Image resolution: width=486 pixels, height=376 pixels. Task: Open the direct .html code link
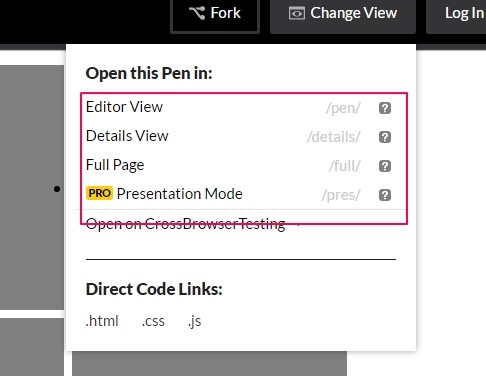(102, 321)
